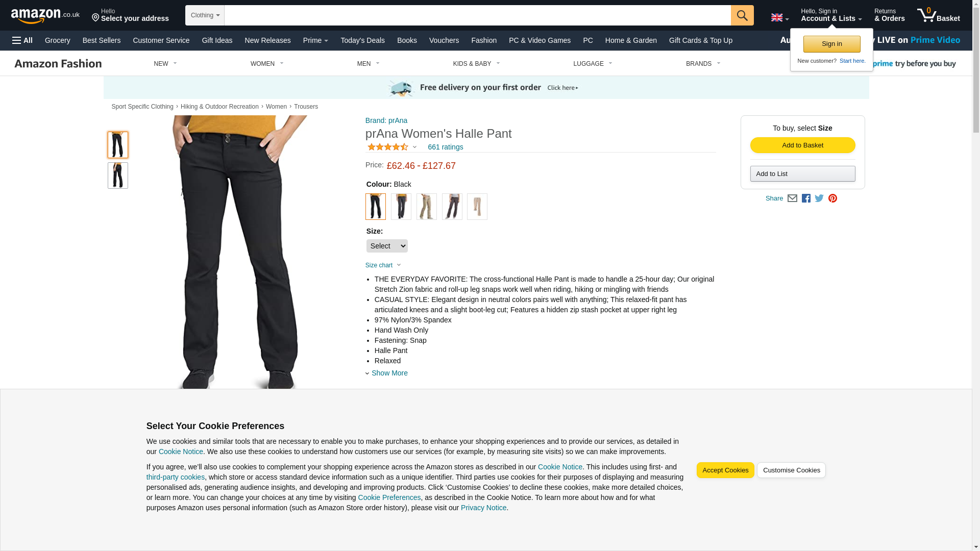Click the search magnifier button

742,15
